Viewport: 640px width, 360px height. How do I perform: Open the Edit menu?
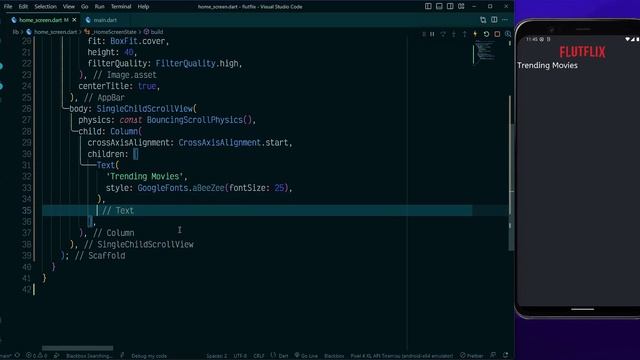coord(23,7)
